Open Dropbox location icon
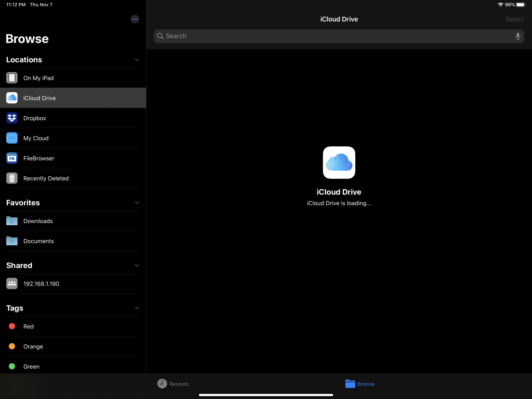This screenshot has width=532, height=399. pyautogui.click(x=12, y=118)
